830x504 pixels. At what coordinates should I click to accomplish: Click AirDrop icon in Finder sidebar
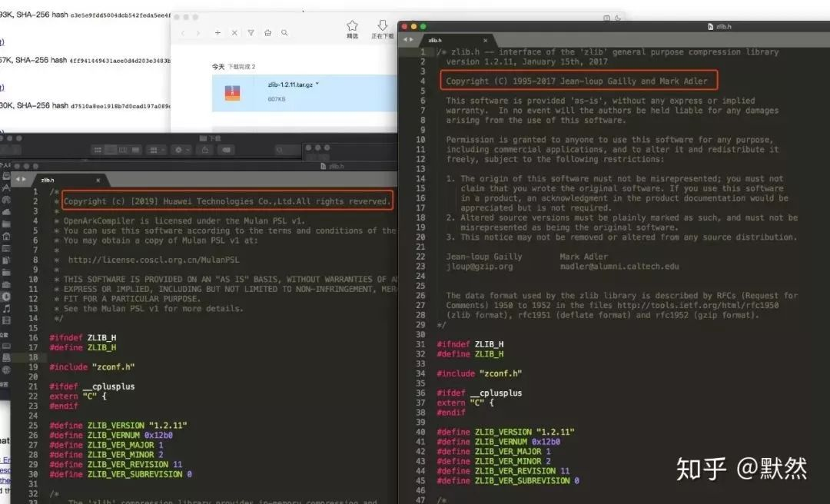pos(6,200)
